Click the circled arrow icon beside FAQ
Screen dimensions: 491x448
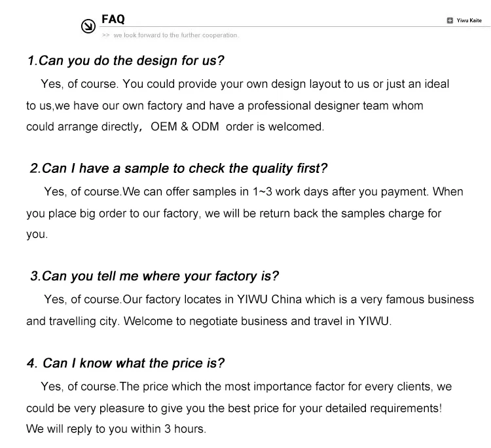(x=88, y=26)
